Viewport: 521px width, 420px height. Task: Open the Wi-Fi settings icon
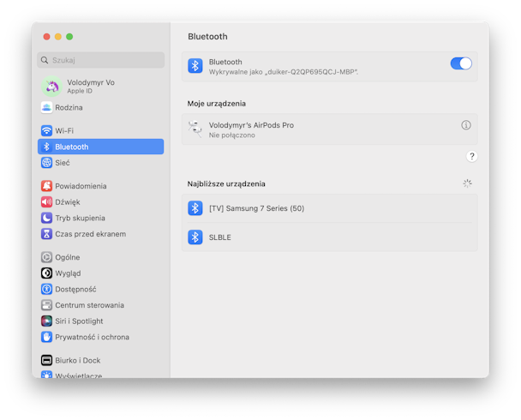pyautogui.click(x=46, y=130)
